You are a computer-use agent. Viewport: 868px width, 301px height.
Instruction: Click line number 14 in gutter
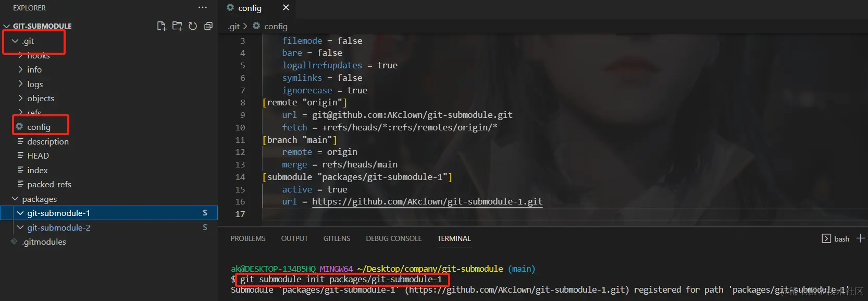[240, 177]
